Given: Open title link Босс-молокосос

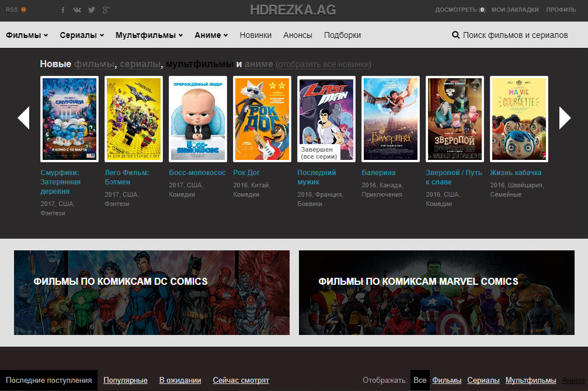Looking at the screenshot, I should [x=197, y=172].
